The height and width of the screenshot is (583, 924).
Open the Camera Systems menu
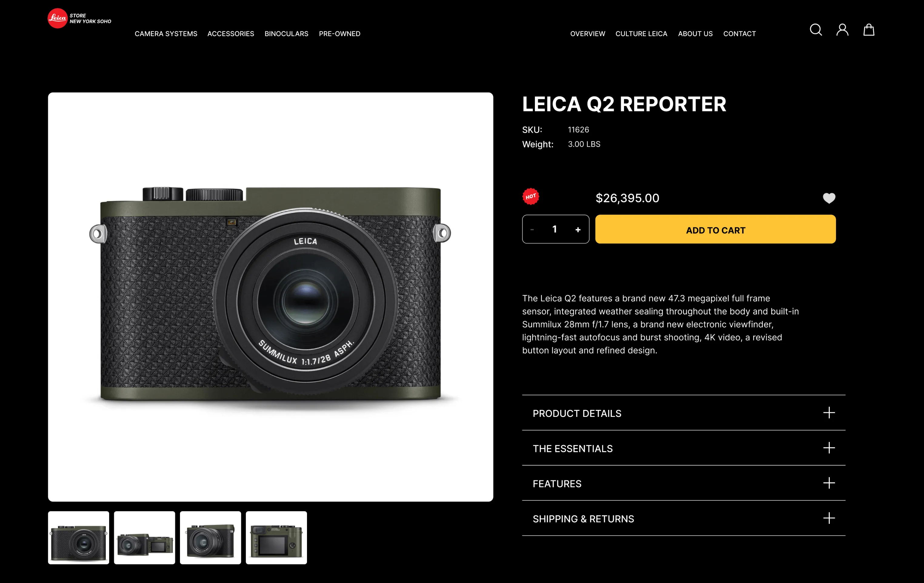pyautogui.click(x=166, y=34)
